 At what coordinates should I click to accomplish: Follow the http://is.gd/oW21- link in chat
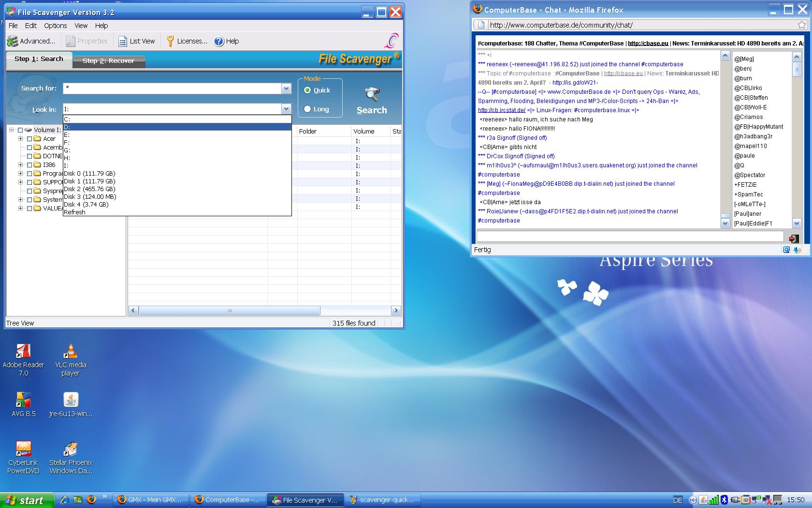point(575,83)
